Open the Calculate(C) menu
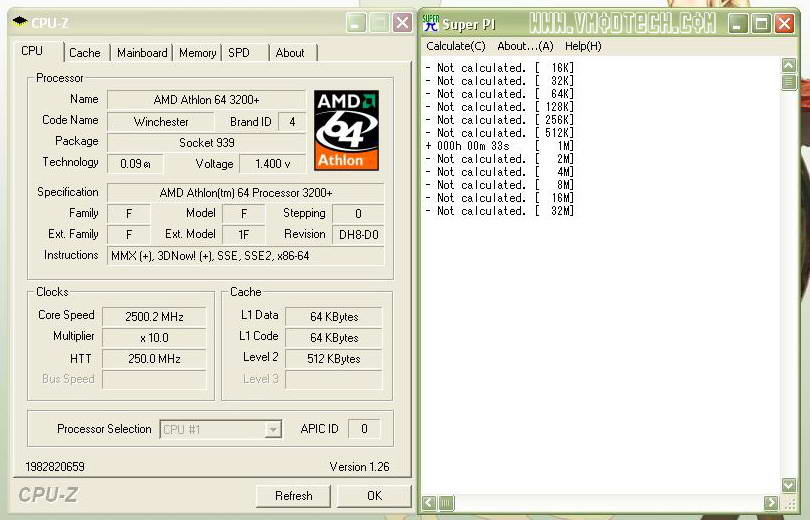810x520 pixels. pyautogui.click(x=456, y=46)
